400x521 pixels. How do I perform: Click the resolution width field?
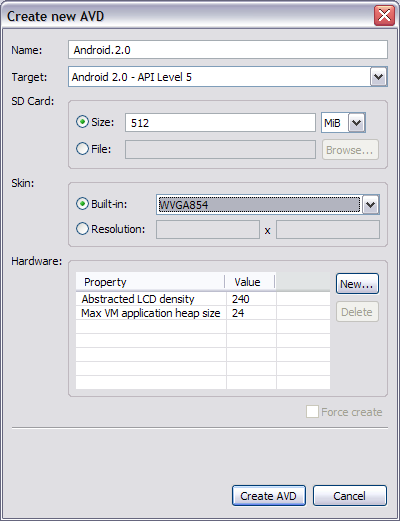pyautogui.click(x=208, y=230)
